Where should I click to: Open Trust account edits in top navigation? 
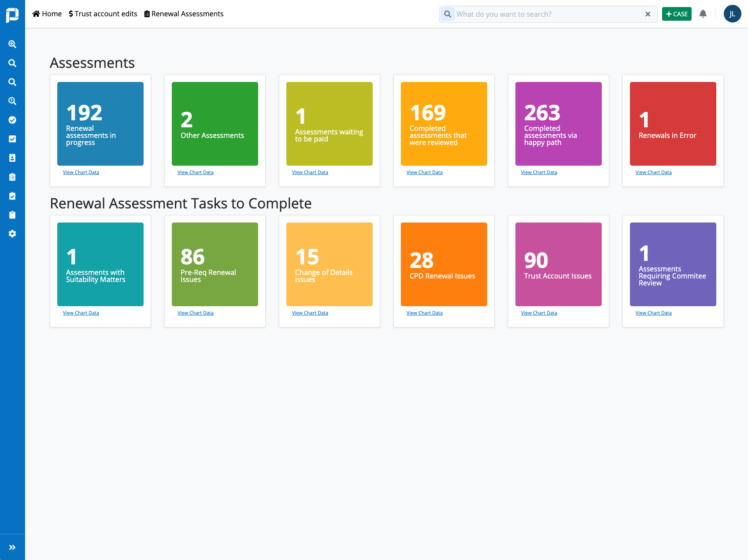103,14
